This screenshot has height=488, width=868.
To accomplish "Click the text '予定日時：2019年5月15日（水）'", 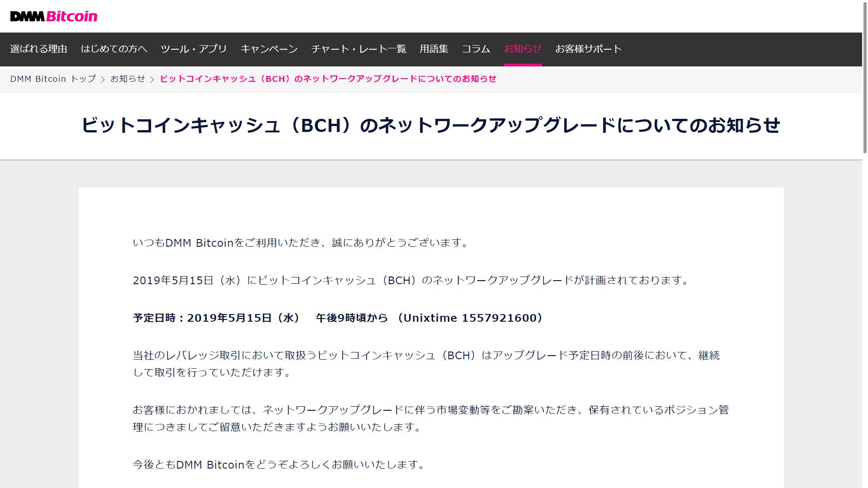I will [217, 318].
